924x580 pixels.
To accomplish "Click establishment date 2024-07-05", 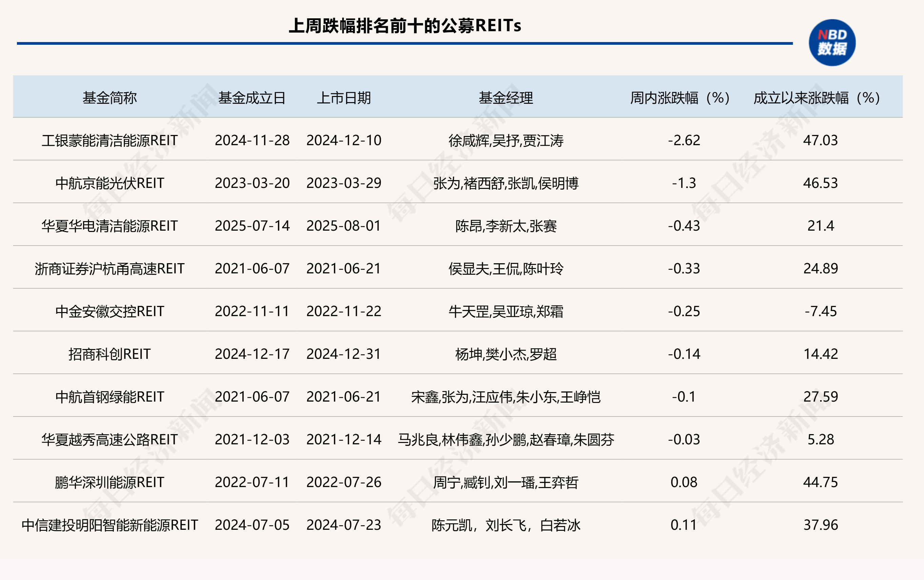I will [252, 525].
